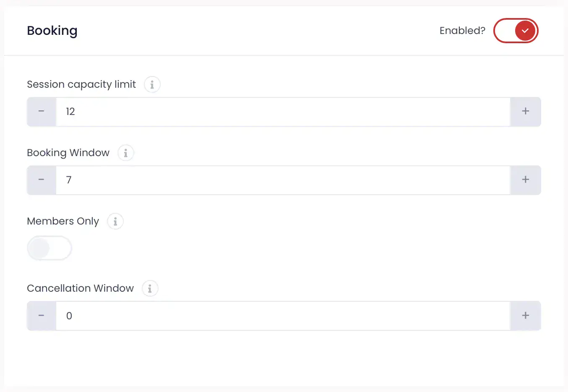Click the Session capacity limit label
This screenshot has height=392, width=568.
click(81, 84)
